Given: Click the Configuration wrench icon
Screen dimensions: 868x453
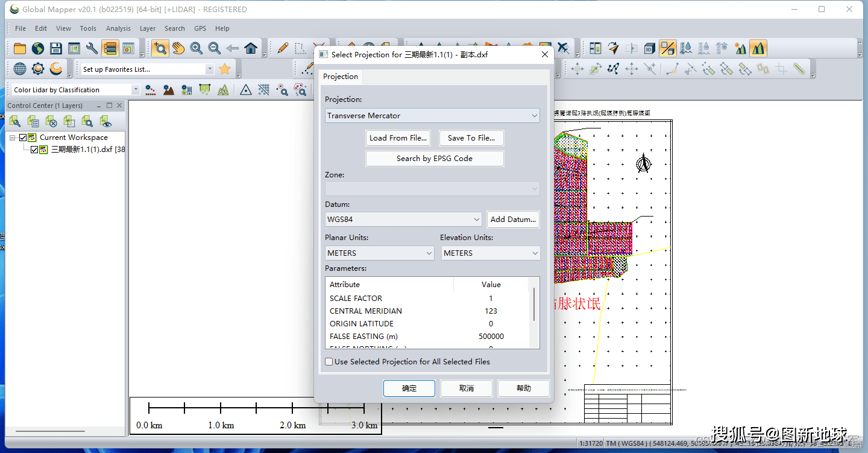Looking at the screenshot, I should (x=92, y=49).
